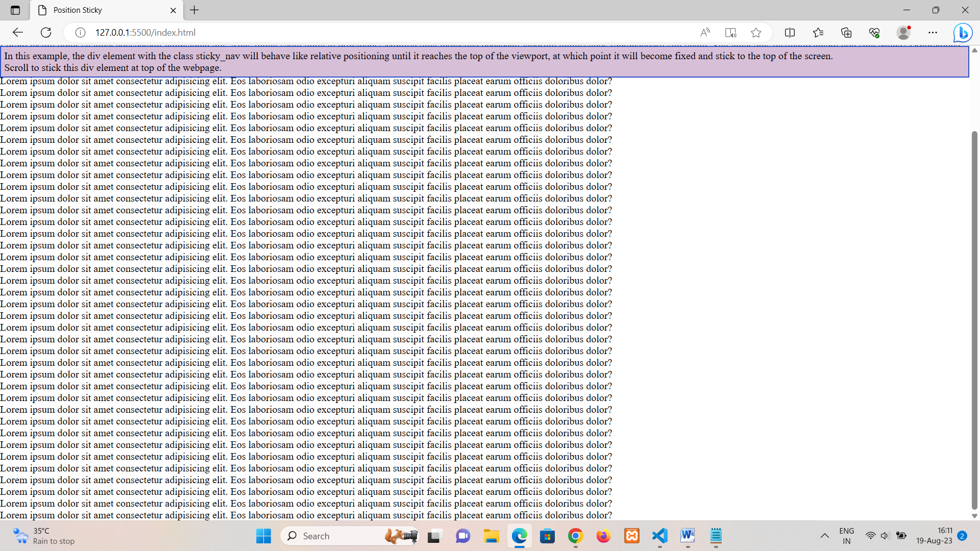Screen dimensions: 980x551
Task: Open Firefox from taskbar
Action: [x=603, y=536]
